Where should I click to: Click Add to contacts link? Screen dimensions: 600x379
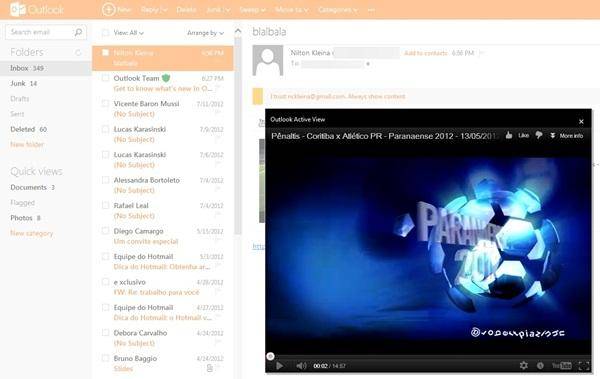click(x=426, y=53)
